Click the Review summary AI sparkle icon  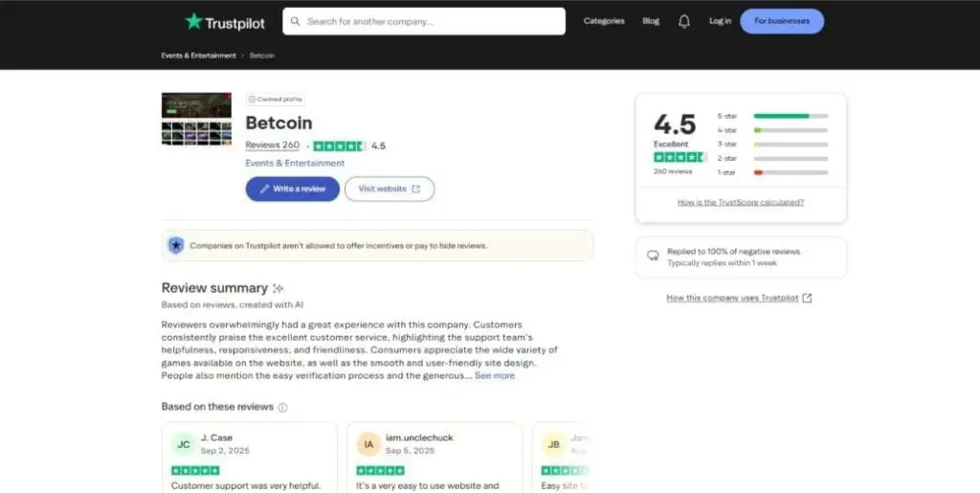click(278, 288)
